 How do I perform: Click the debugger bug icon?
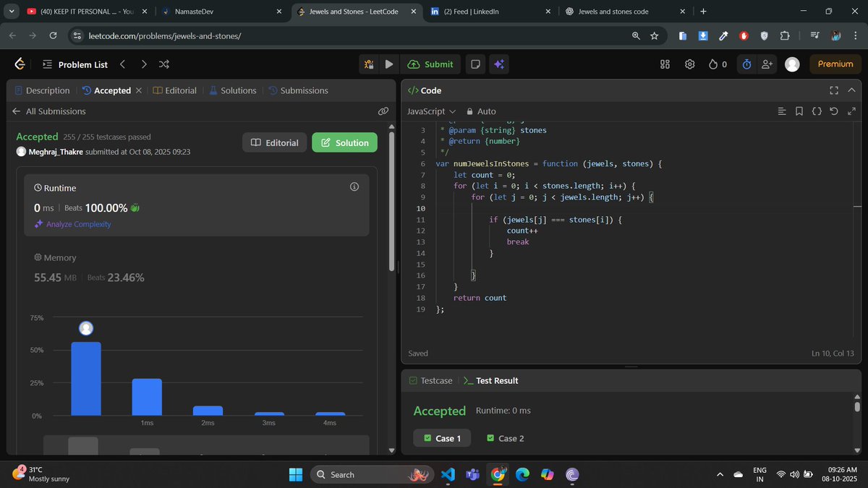pyautogui.click(x=369, y=64)
